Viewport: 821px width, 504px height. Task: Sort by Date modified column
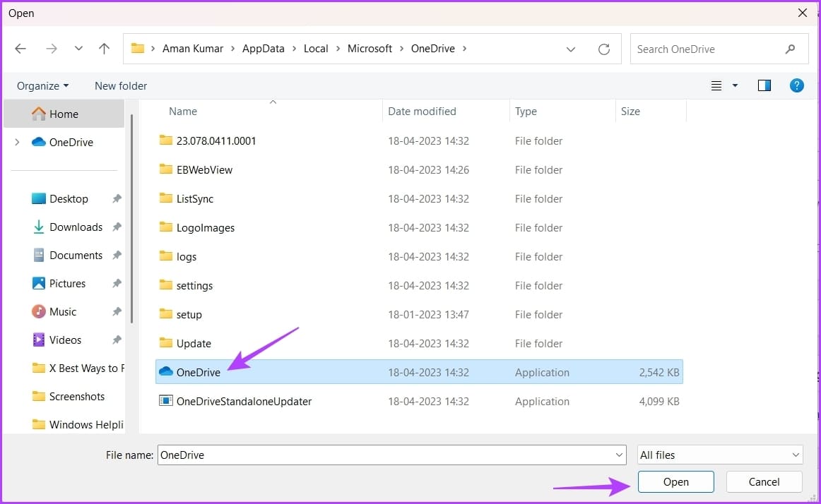[422, 111]
